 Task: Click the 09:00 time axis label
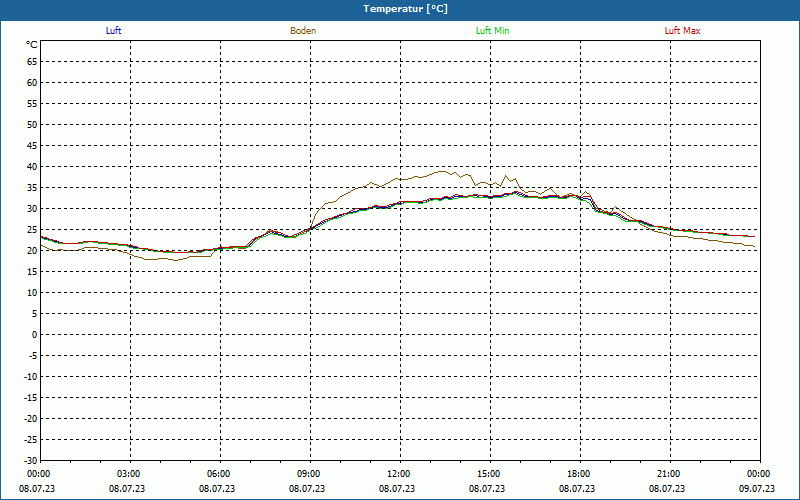tap(309, 474)
